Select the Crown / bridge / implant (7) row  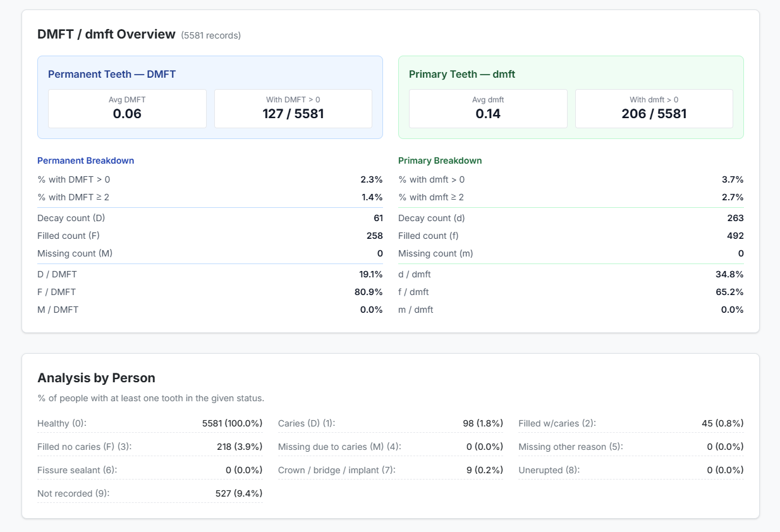(391, 470)
